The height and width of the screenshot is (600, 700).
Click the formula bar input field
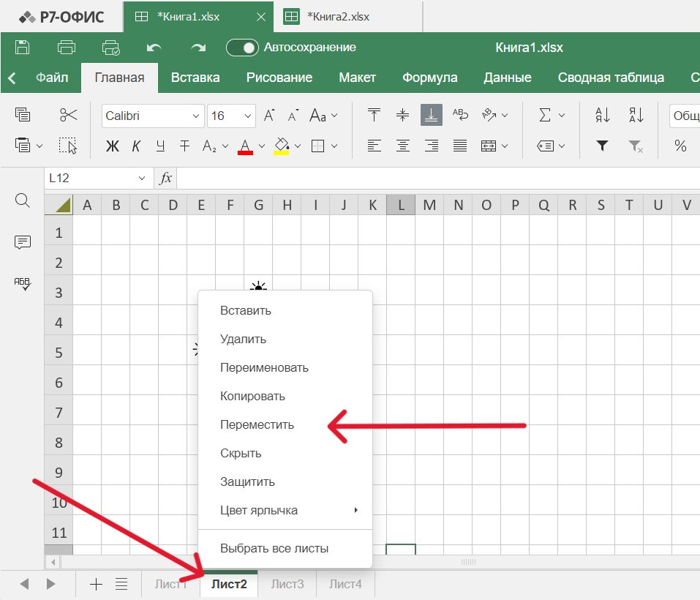[x=436, y=178]
